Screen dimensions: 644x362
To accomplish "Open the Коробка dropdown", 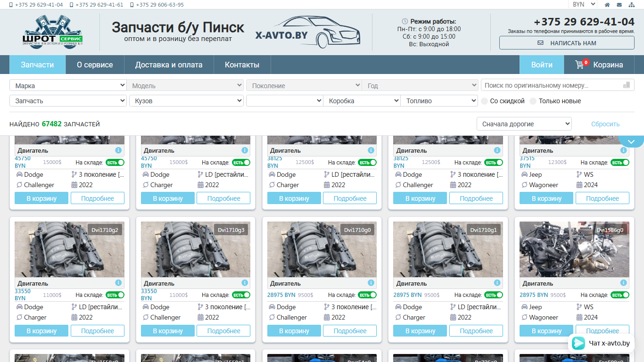I will coord(362,101).
